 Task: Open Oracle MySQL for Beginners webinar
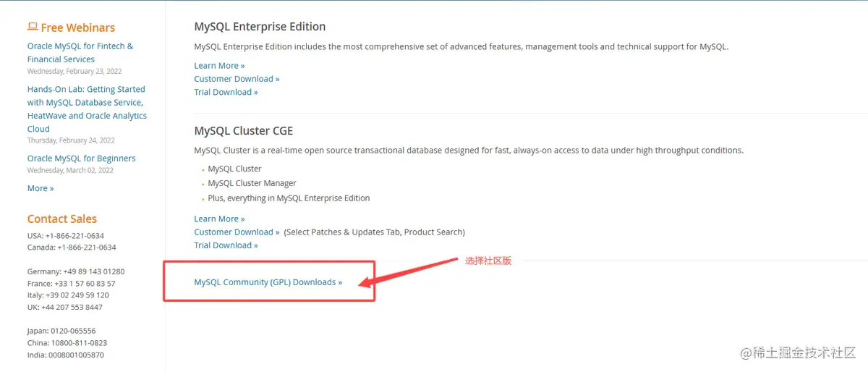pos(81,158)
